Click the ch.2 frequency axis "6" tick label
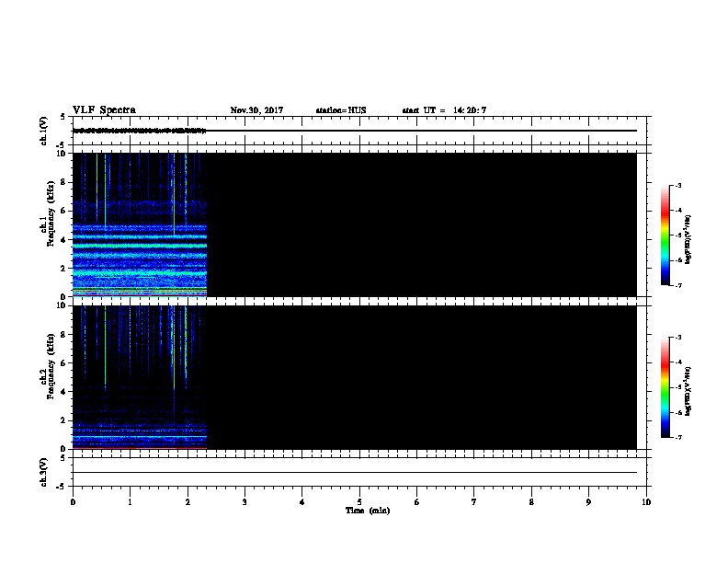The height and width of the screenshot is (563, 728). [x=63, y=363]
